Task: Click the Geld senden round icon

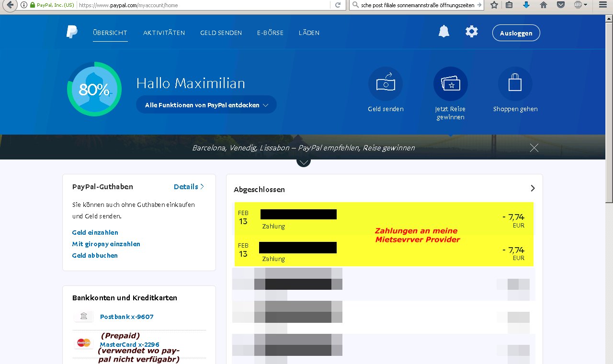Action: 386,84
